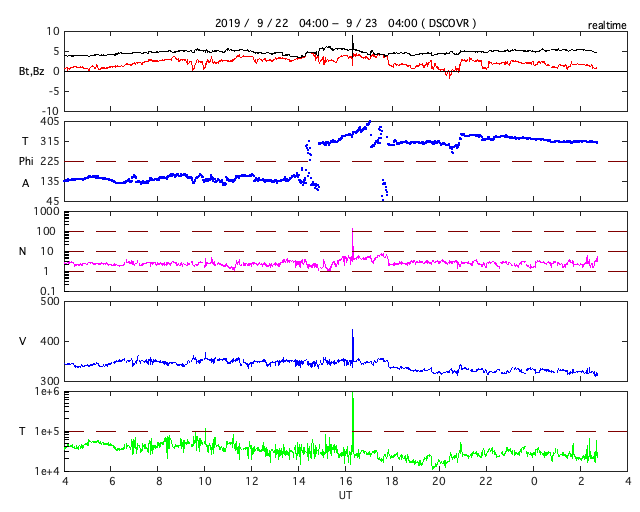The image size is (640, 512).
Task: Click the UT label under the x-axis
Action: [x=345, y=495]
